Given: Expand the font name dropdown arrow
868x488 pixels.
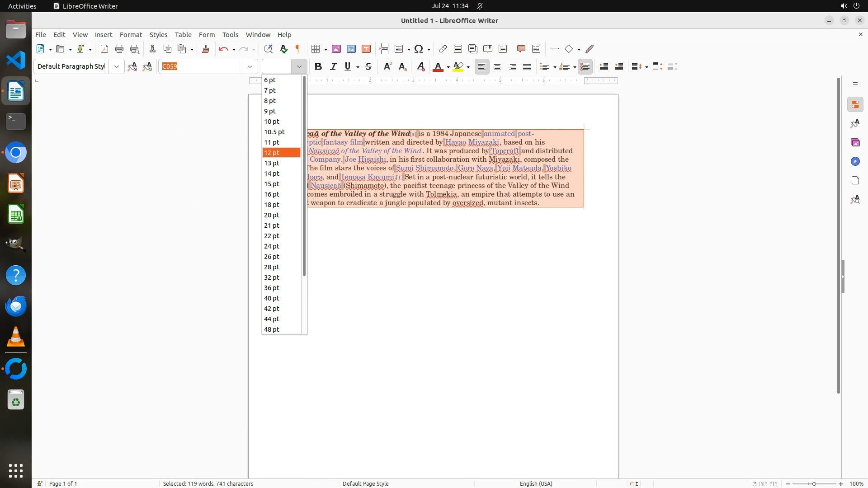Looking at the screenshot, I should (x=250, y=66).
